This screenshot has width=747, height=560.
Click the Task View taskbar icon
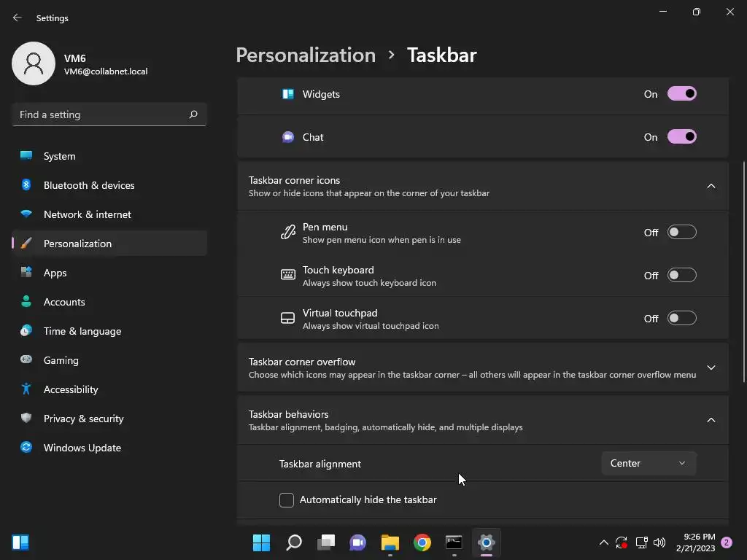coord(326,542)
